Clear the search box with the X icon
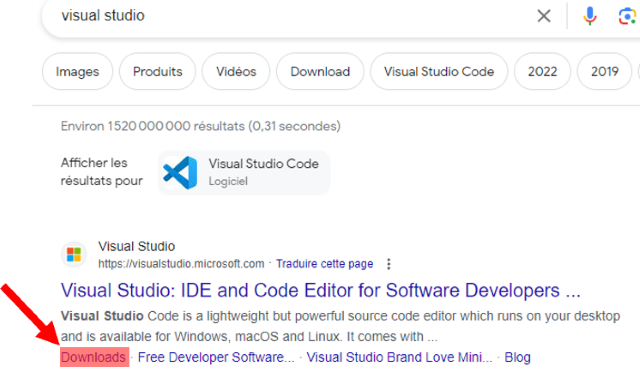Viewport: 640px width, 391px height. [x=544, y=16]
